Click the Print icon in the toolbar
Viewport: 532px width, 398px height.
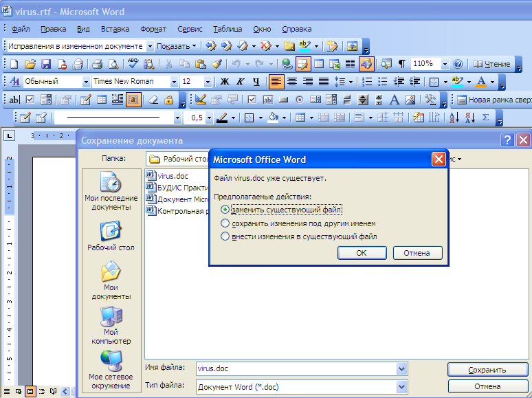(97, 64)
